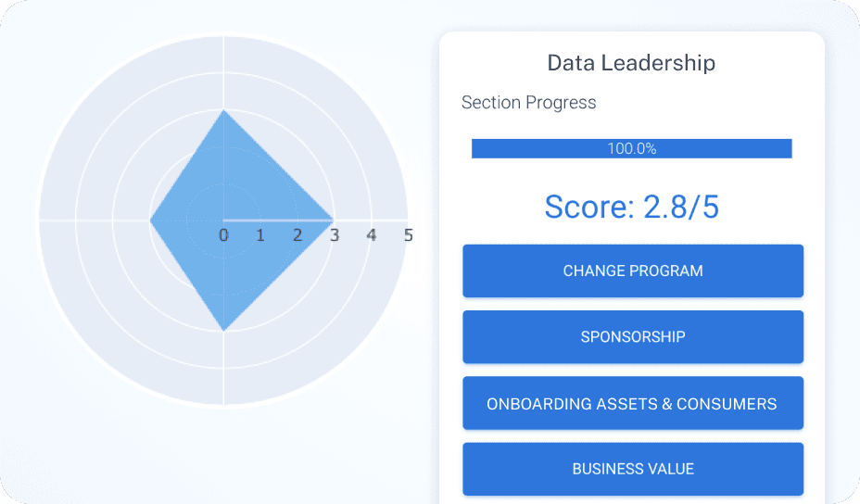
Task: Click the radar axis label 1
Action: pyautogui.click(x=260, y=235)
